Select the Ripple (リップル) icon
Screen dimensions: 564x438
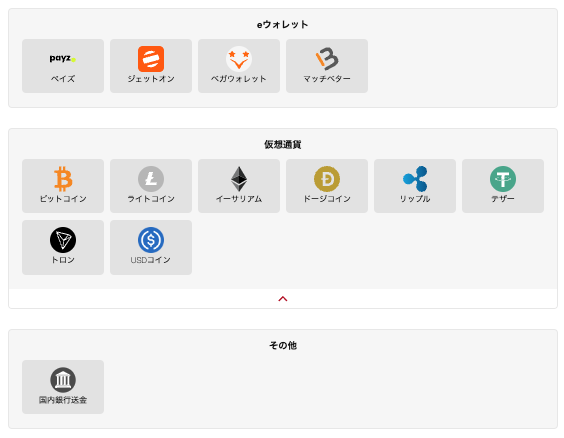click(x=415, y=179)
